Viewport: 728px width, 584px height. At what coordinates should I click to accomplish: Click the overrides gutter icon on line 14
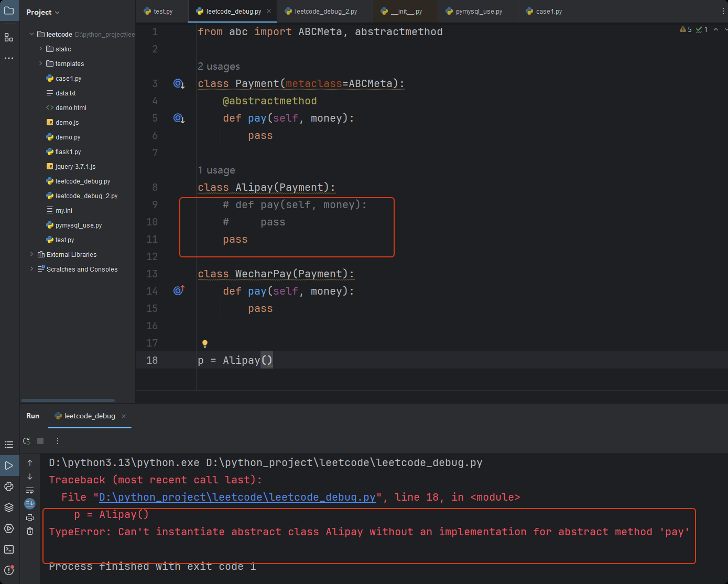(x=179, y=290)
